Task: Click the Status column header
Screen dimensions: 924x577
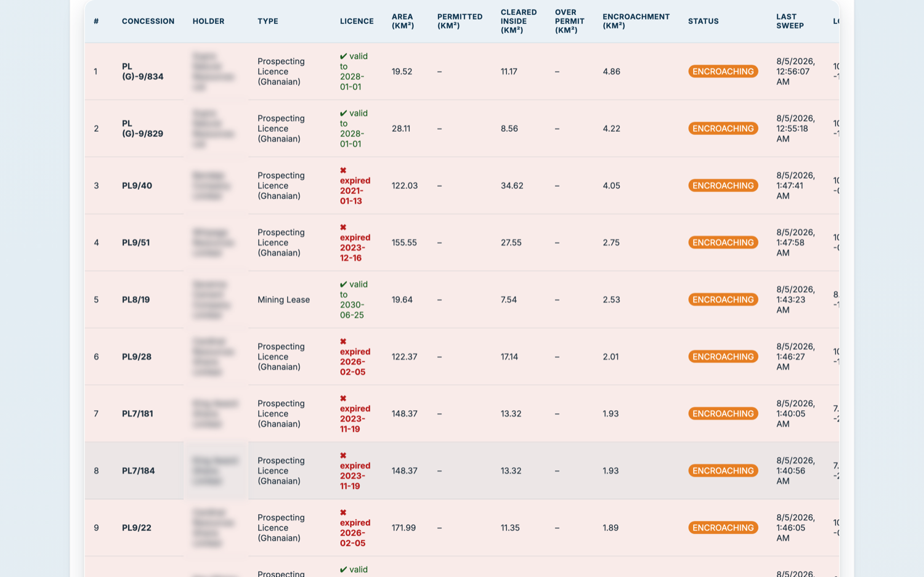Action: 703,21
